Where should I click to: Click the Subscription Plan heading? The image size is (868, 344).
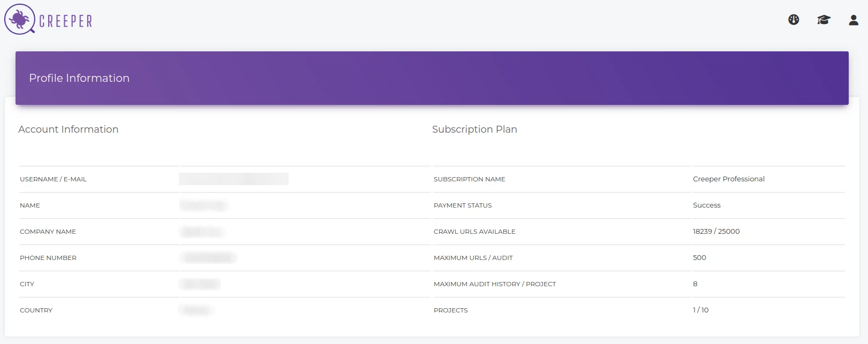tap(474, 129)
